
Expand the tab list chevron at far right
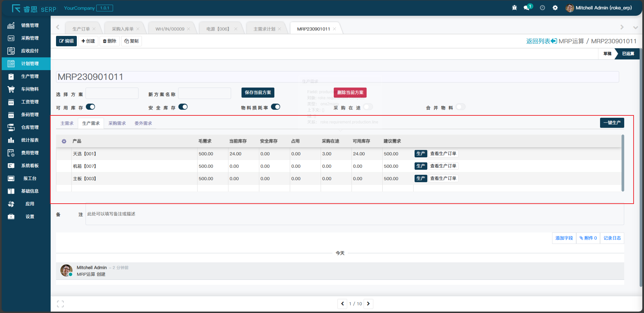click(635, 28)
